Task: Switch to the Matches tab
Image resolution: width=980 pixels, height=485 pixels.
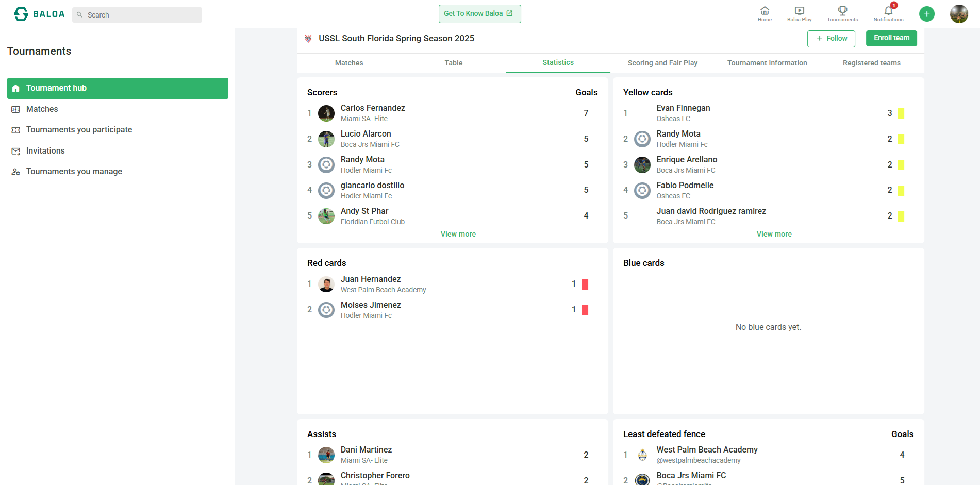Action: click(x=349, y=63)
